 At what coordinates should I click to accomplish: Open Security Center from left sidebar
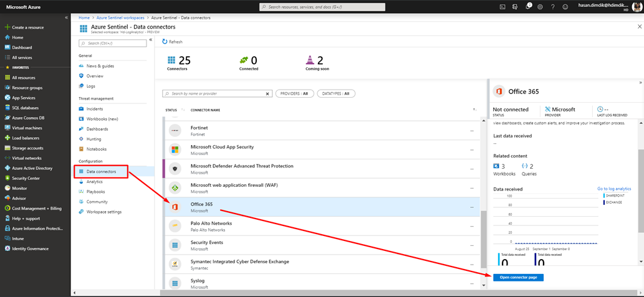tap(26, 177)
